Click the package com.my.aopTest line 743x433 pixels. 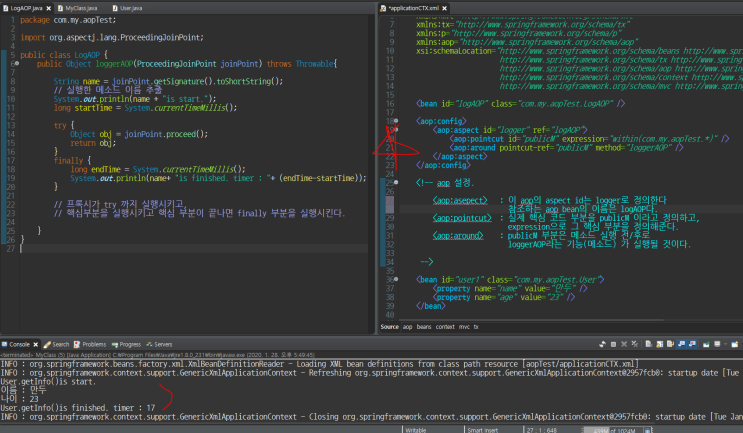tap(68, 20)
